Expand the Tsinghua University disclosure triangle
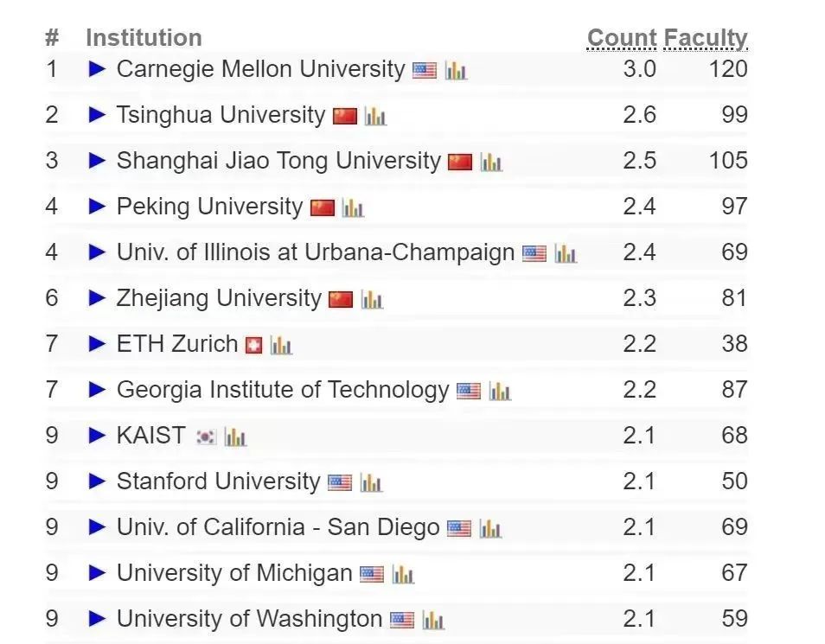The image size is (825, 644). click(98, 115)
